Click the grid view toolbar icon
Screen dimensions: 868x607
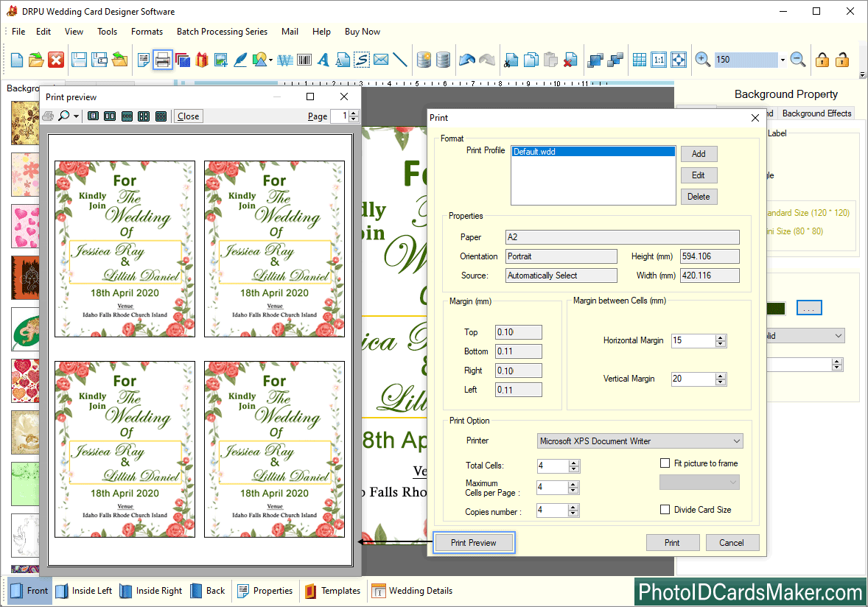pyautogui.click(x=640, y=60)
